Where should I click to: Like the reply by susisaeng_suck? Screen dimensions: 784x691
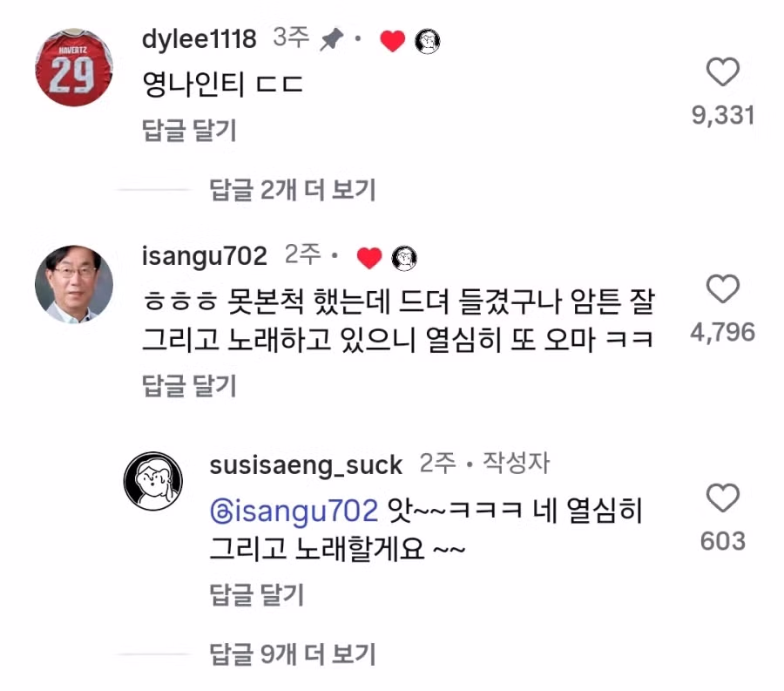(x=724, y=498)
